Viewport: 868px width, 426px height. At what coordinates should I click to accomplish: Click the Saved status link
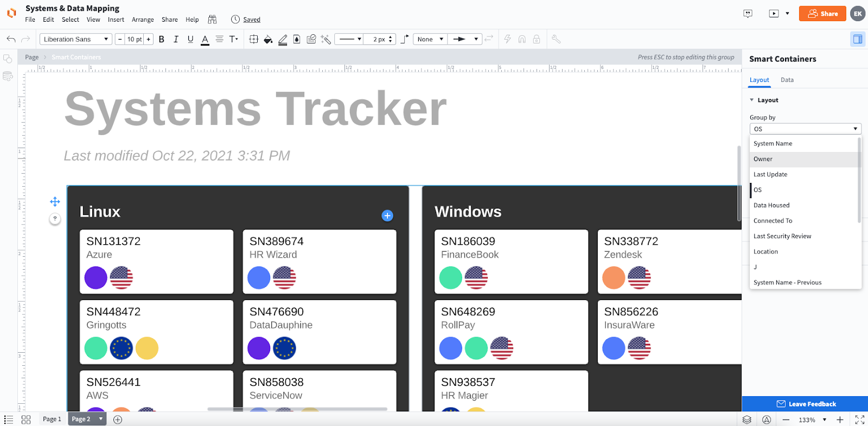pyautogui.click(x=252, y=20)
